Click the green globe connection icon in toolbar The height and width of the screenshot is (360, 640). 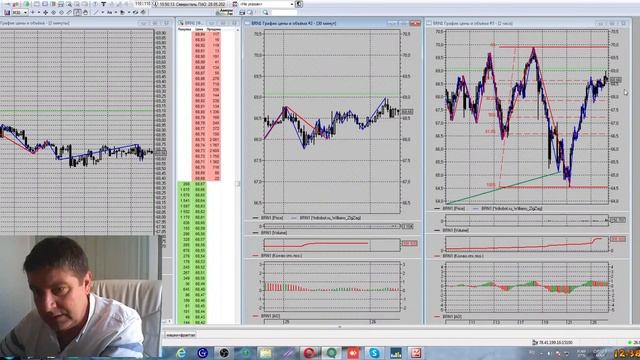(27, 4)
